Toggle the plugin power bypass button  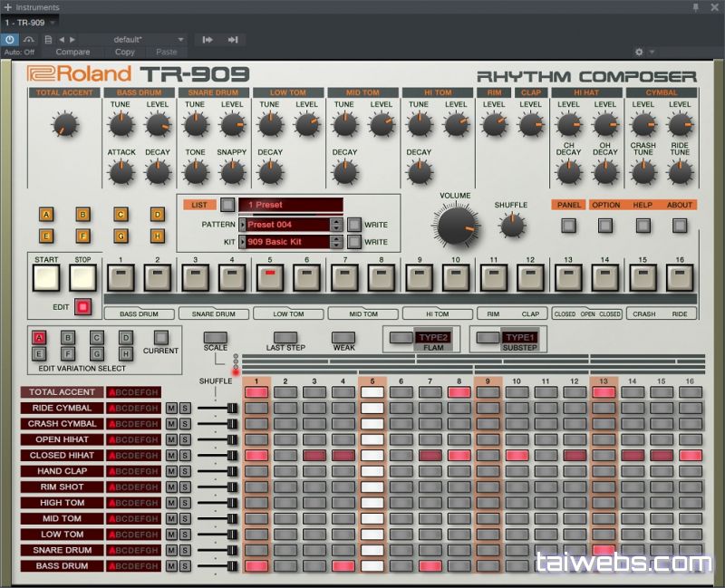click(x=9, y=40)
